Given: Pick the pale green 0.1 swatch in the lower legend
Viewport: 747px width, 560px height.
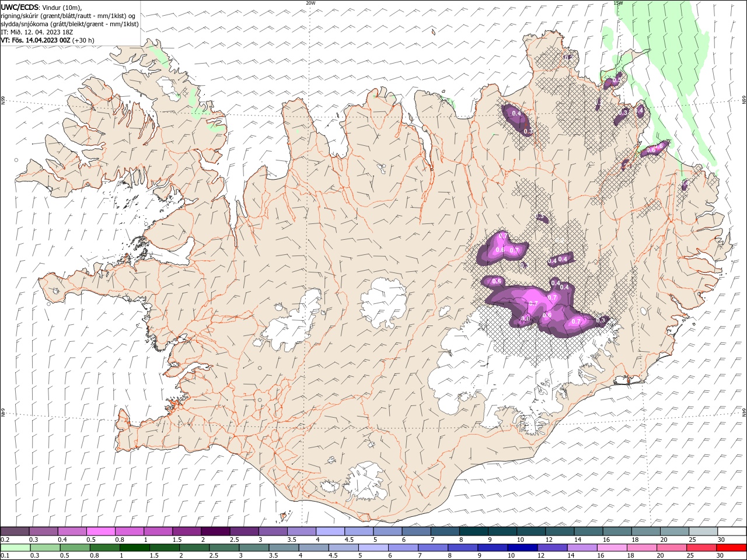Looking at the screenshot, I should [x=14, y=548].
